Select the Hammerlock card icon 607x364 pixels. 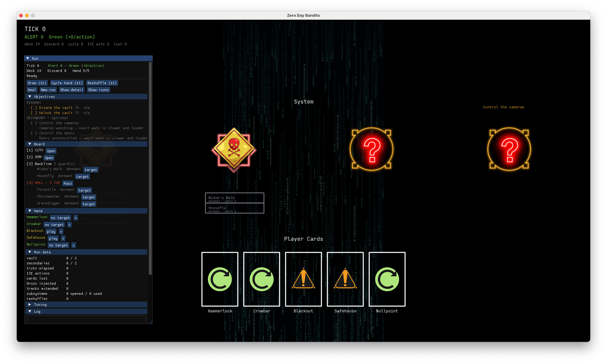220,279
